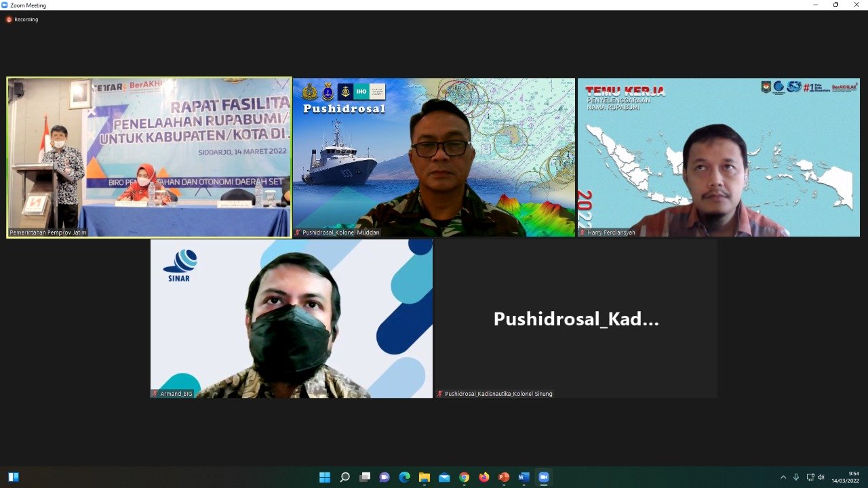Launch Microsoft Edge from the taskbar
Screen dimensions: 868x488
click(x=405, y=477)
